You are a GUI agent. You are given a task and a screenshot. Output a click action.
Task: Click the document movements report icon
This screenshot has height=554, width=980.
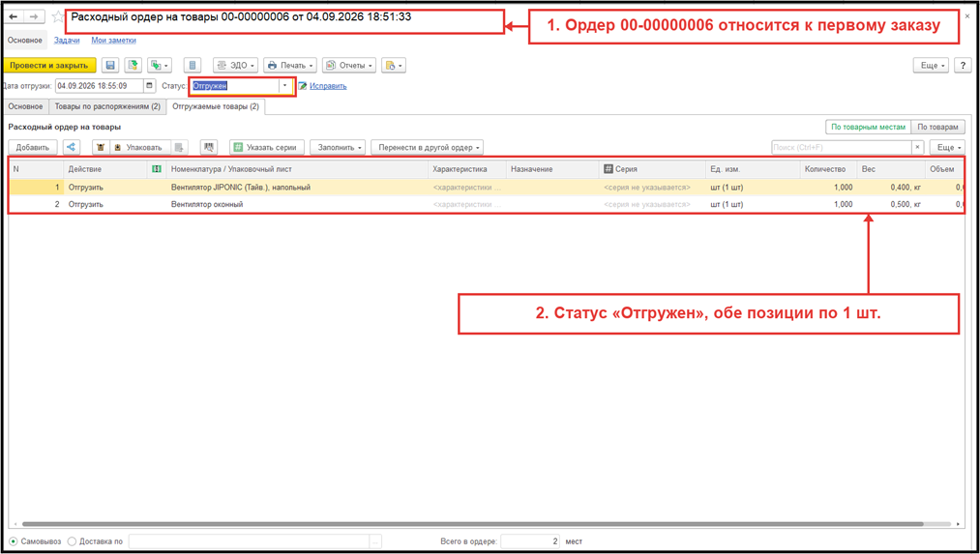193,65
